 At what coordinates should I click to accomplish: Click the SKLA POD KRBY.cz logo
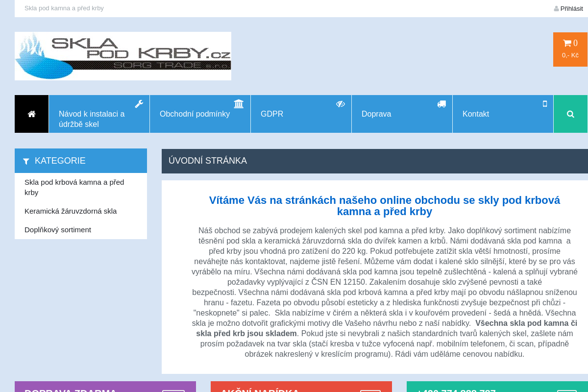tap(122, 55)
